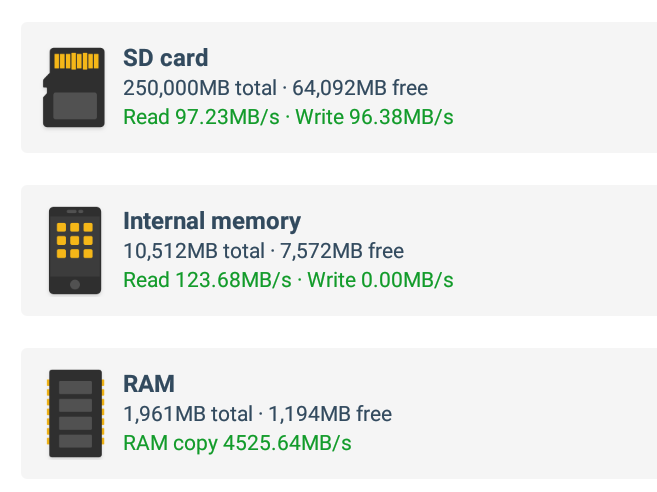
Task: Select the Write 0.00MB/s result
Action: pyautogui.click(x=380, y=280)
